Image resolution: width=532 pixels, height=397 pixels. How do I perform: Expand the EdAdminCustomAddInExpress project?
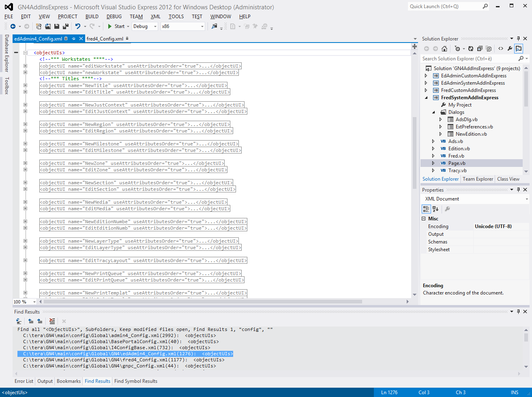point(426,76)
